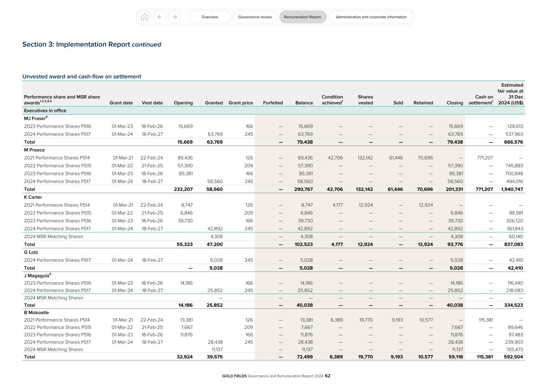Image resolution: width=553 pixels, height=392 pixels.
Task: Open Administration and corporate information section
Action: 371,17
